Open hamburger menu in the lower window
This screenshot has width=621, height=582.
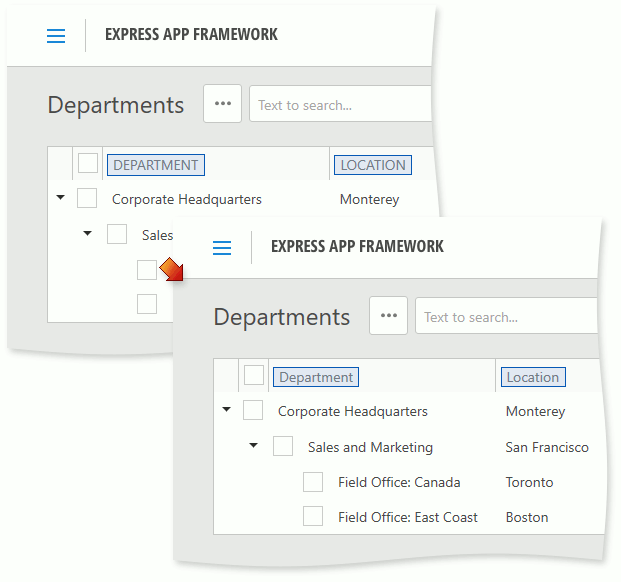[222, 248]
